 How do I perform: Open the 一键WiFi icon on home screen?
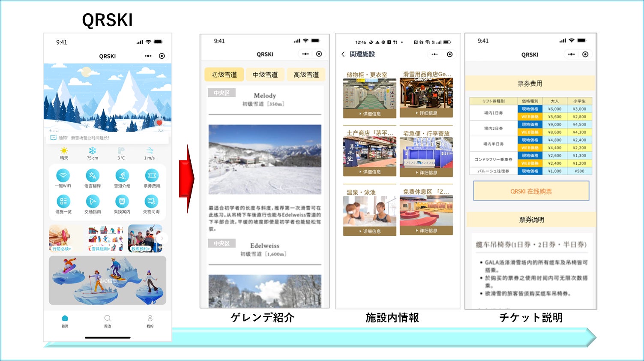click(63, 176)
